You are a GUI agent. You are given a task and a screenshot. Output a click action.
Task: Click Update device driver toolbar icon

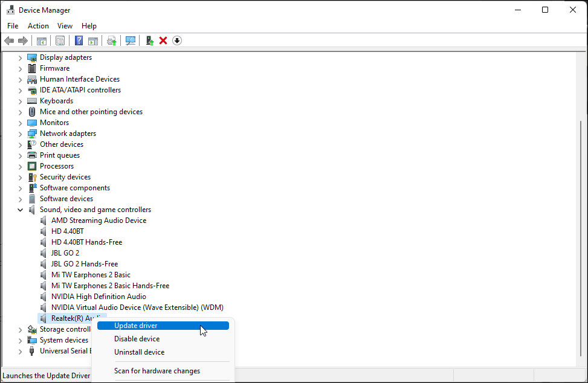(x=111, y=40)
